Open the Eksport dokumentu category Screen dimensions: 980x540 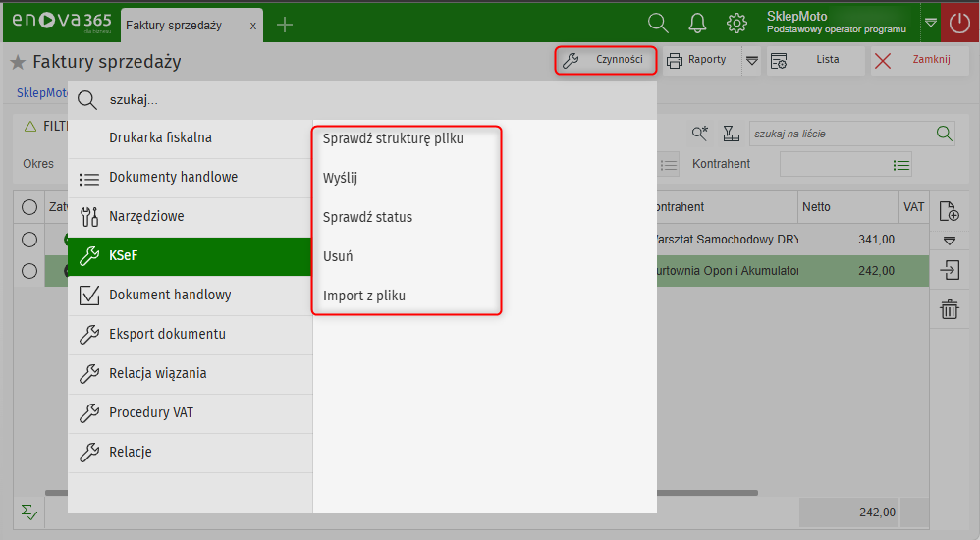pos(167,335)
